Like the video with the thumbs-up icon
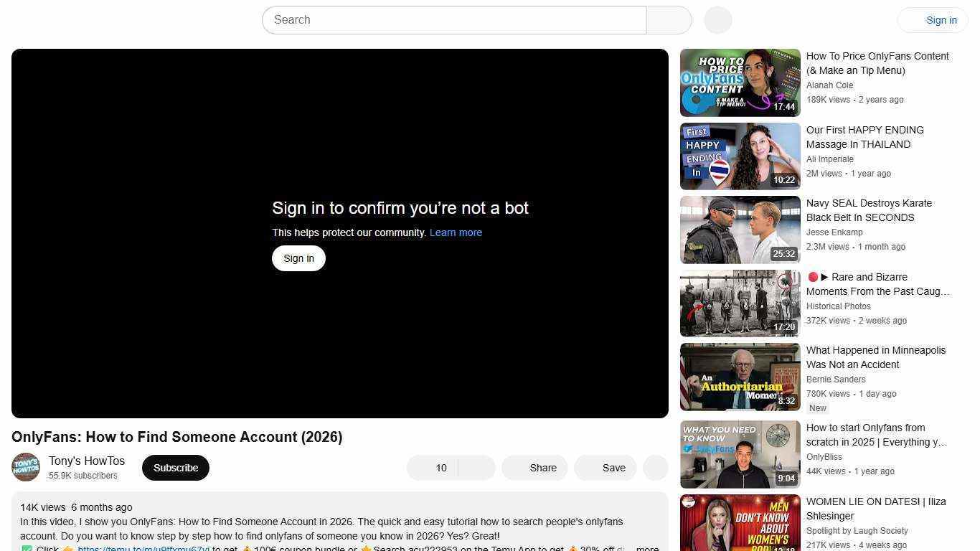The height and width of the screenshot is (551, 980). [425, 467]
